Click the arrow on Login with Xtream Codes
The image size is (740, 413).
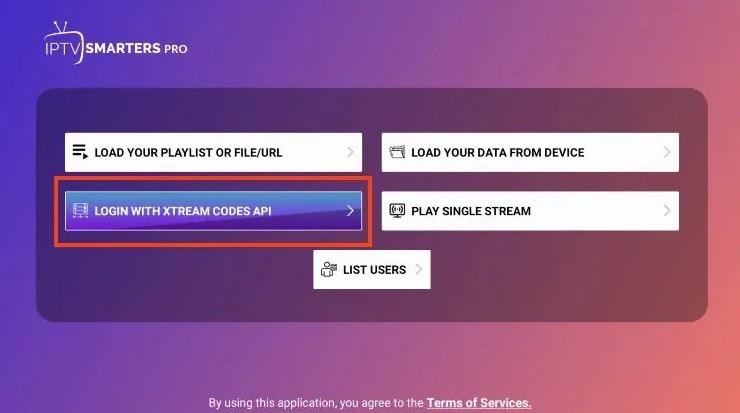pos(350,211)
